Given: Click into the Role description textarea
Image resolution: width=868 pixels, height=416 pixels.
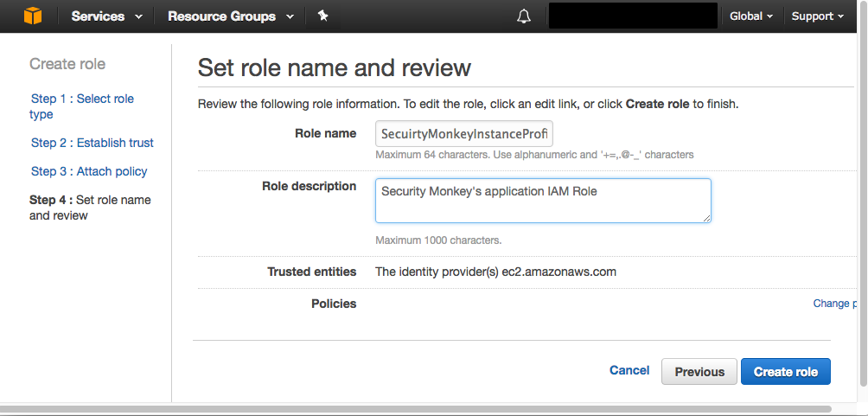Looking at the screenshot, I should (543, 201).
